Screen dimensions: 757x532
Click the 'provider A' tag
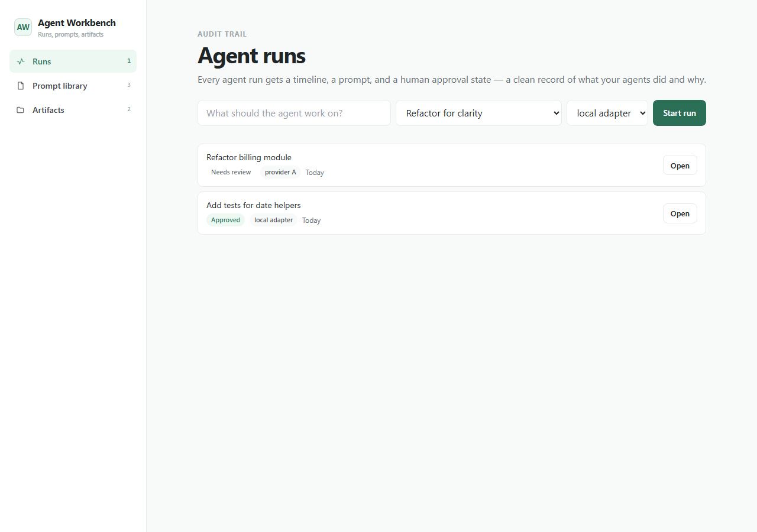(x=280, y=172)
